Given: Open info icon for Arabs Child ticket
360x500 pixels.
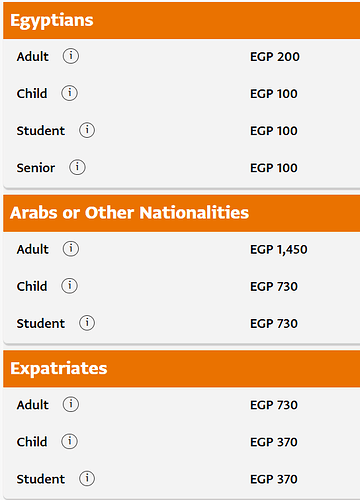Looking at the screenshot, I should [x=69, y=286].
